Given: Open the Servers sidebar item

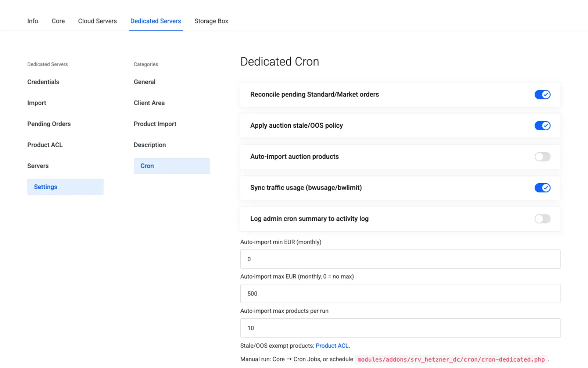Looking at the screenshot, I should click(x=38, y=166).
